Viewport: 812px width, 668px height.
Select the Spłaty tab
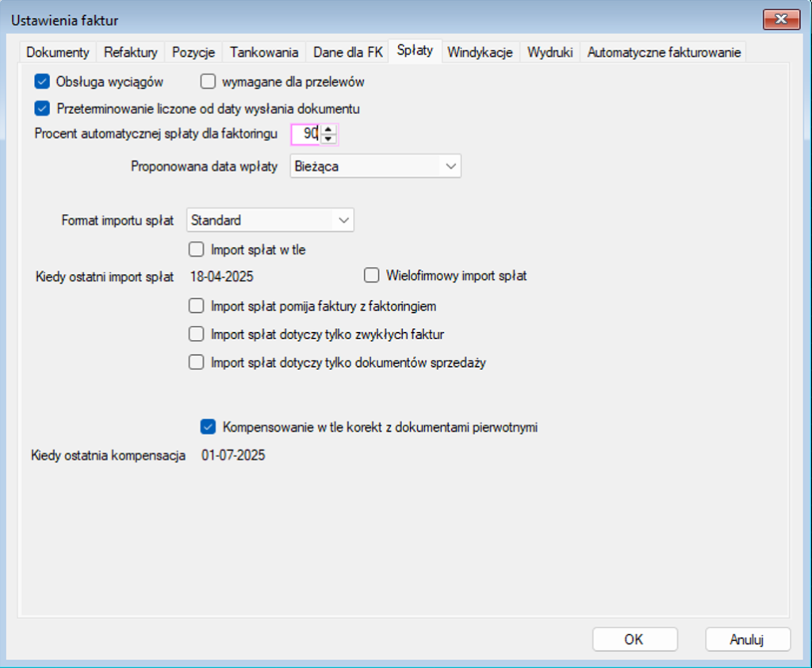point(415,51)
